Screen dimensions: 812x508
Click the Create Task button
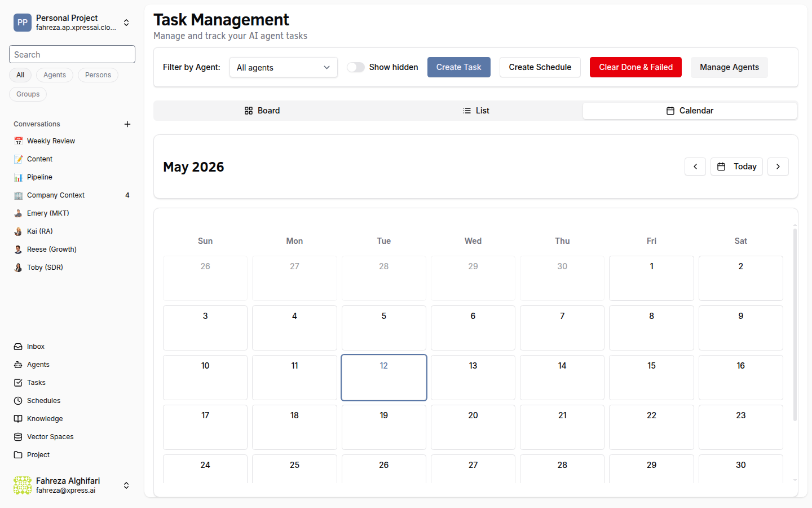pos(459,67)
